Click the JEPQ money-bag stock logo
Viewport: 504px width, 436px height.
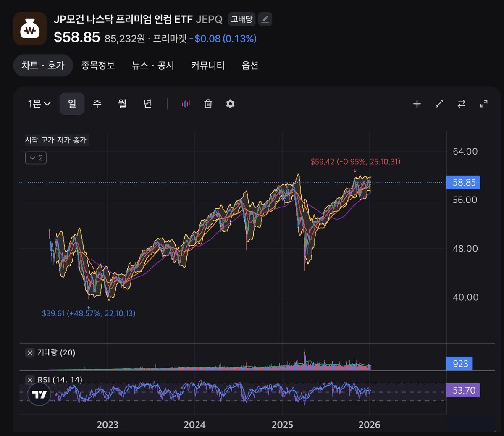(30, 29)
